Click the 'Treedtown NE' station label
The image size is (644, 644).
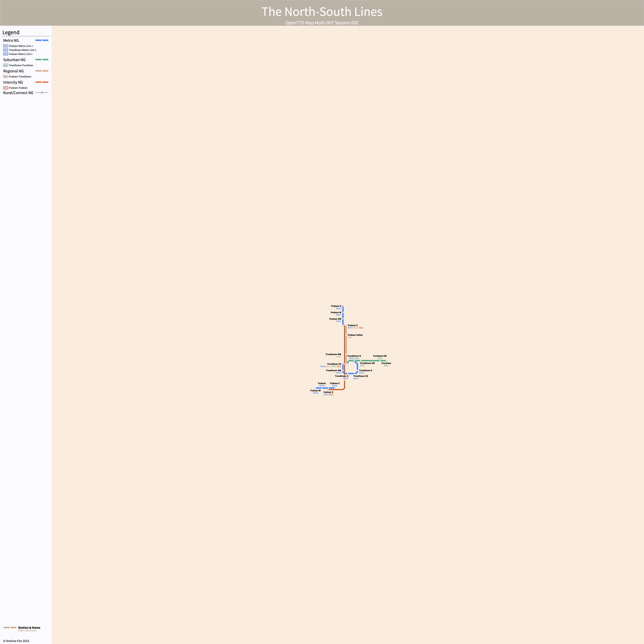pyautogui.click(x=367, y=363)
